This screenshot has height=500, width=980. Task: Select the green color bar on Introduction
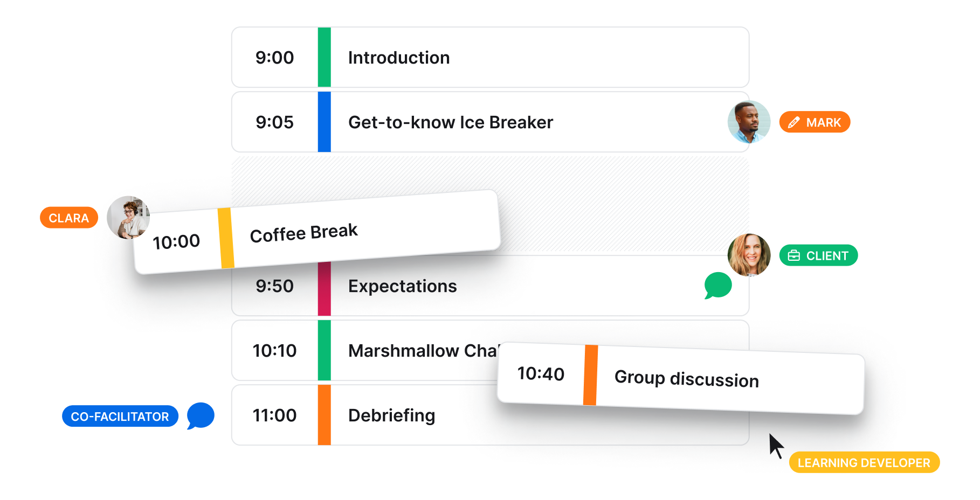tap(324, 57)
